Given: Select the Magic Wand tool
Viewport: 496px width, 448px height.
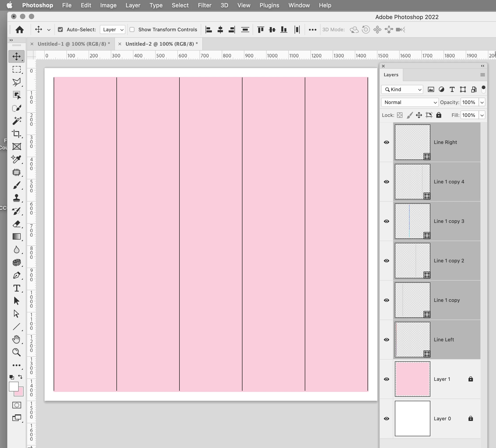Looking at the screenshot, I should coord(16,121).
